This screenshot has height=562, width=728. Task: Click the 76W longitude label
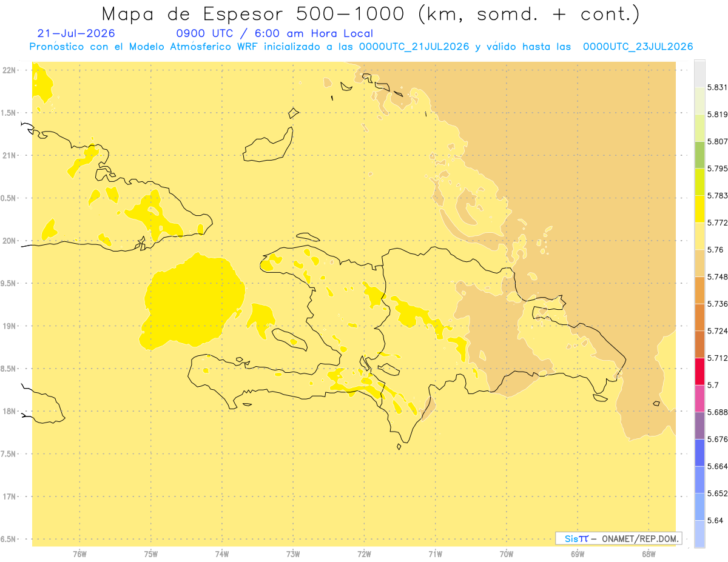(79, 554)
